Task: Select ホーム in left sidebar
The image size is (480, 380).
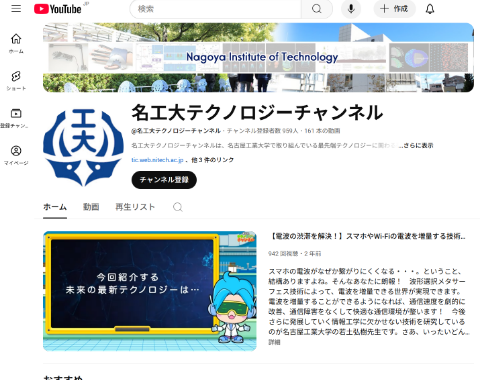Action: (16, 43)
